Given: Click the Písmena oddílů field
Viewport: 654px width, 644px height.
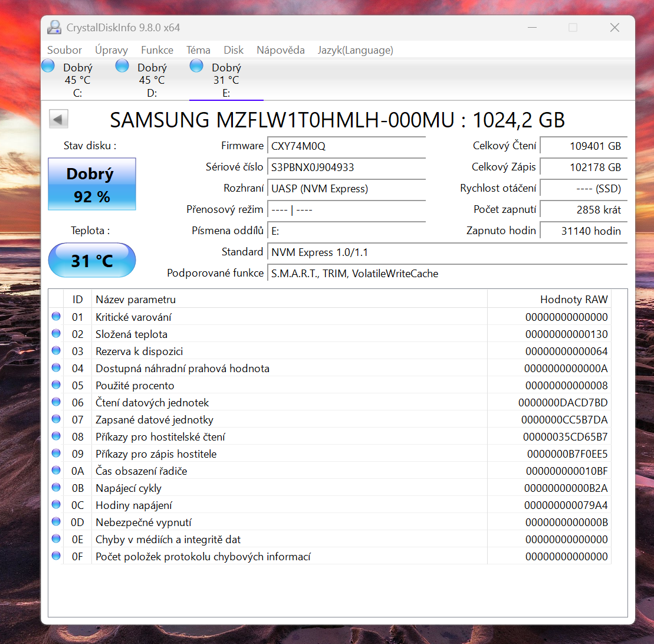Looking at the screenshot, I should [x=347, y=231].
